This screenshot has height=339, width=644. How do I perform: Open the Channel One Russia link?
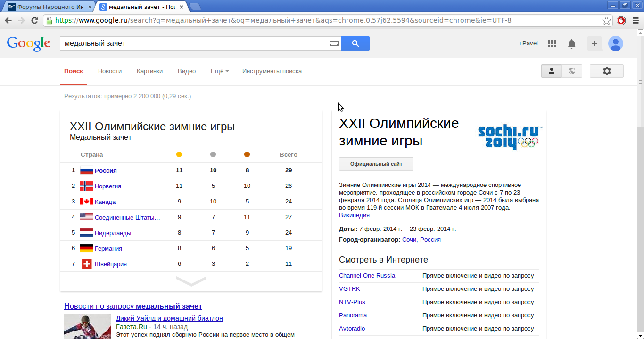pos(367,276)
